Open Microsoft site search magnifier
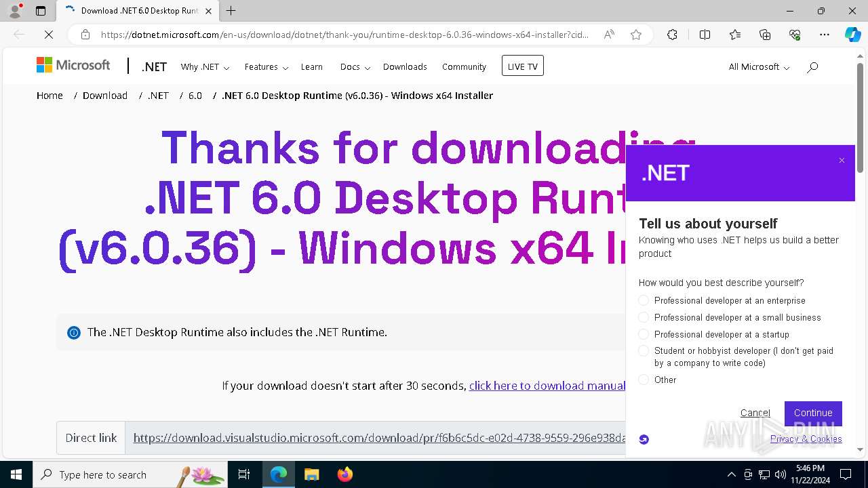Screen dimensions: 868x488 [x=812, y=66]
